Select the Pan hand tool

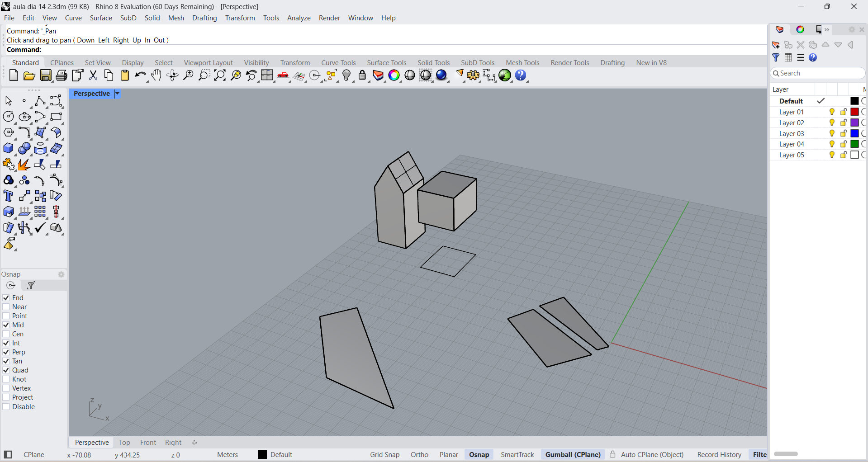[157, 75]
